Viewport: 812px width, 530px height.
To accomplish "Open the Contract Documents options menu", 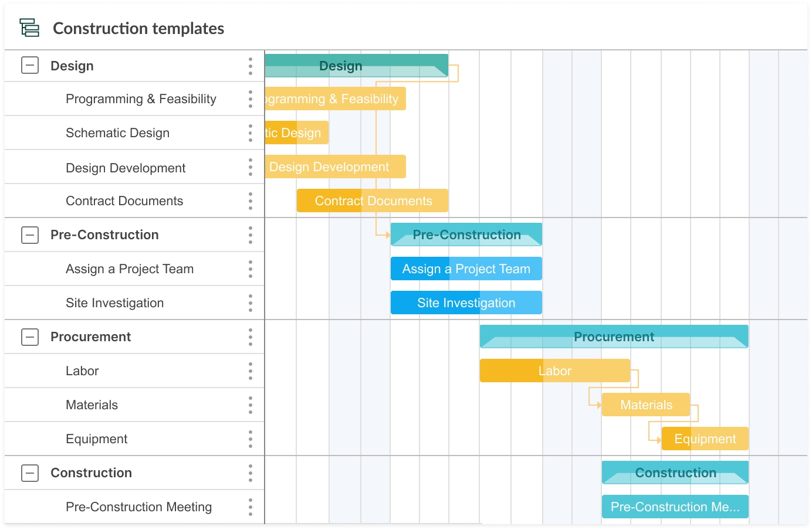I will point(251,201).
